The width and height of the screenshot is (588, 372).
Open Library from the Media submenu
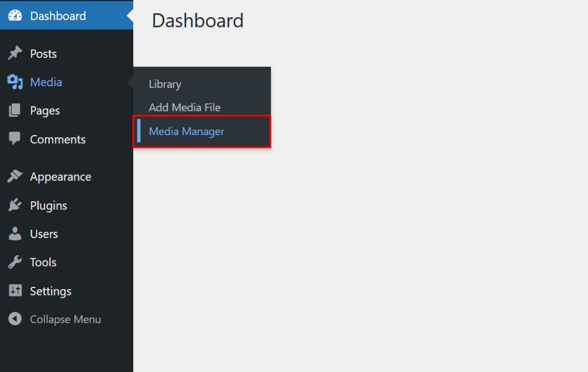(x=165, y=84)
